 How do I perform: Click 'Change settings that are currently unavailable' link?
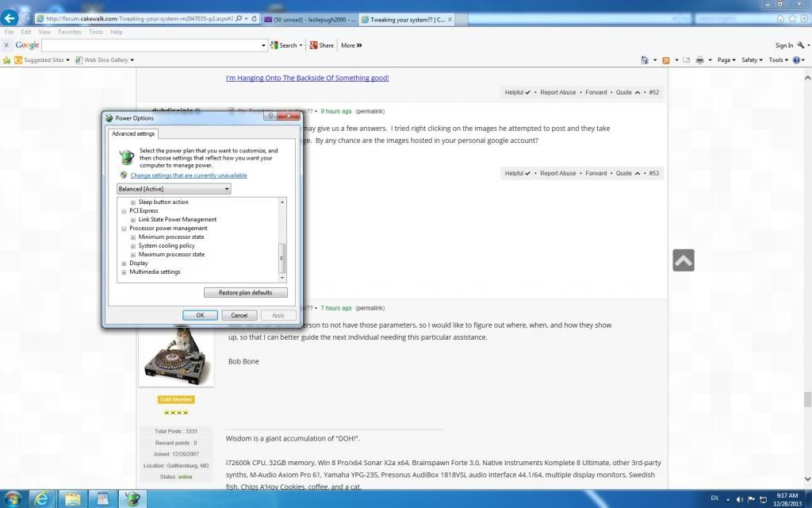coord(188,175)
